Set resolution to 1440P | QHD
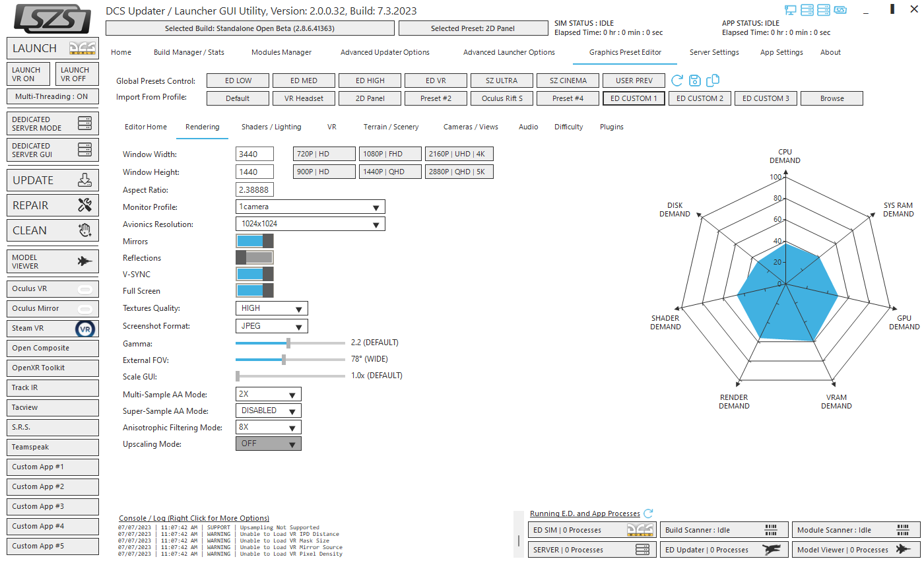This screenshot has width=924, height=561. click(390, 172)
